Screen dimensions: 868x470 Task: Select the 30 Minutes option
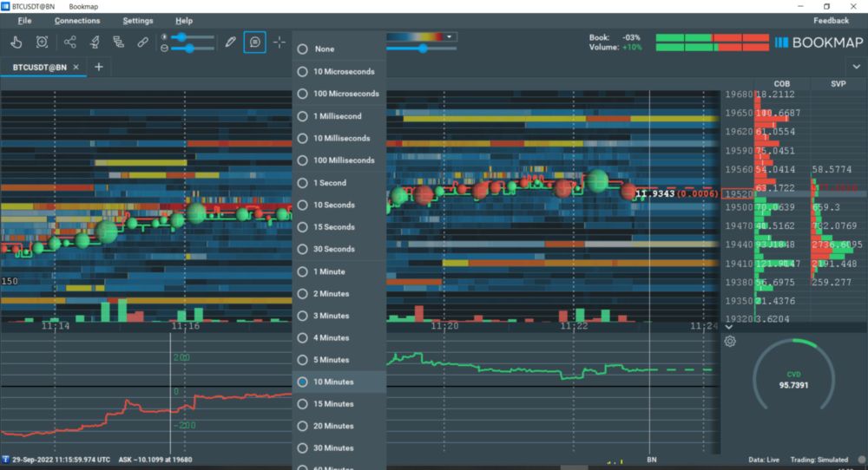(339, 448)
